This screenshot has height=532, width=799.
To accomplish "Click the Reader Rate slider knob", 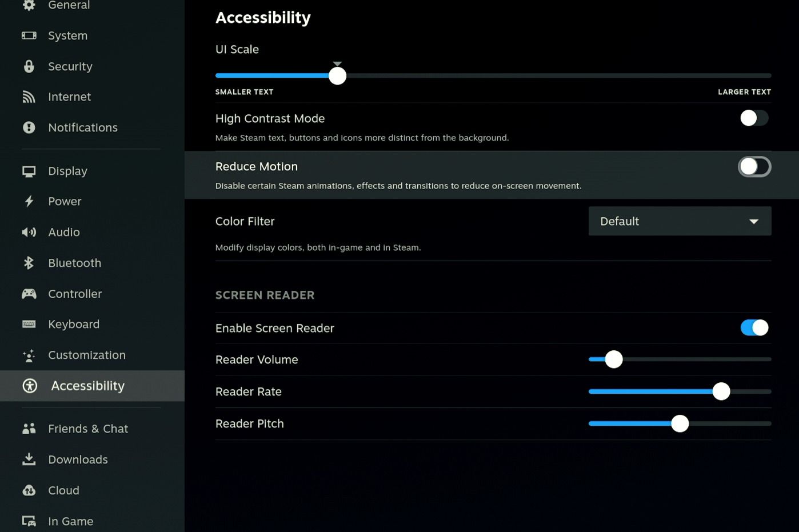I will tap(721, 391).
